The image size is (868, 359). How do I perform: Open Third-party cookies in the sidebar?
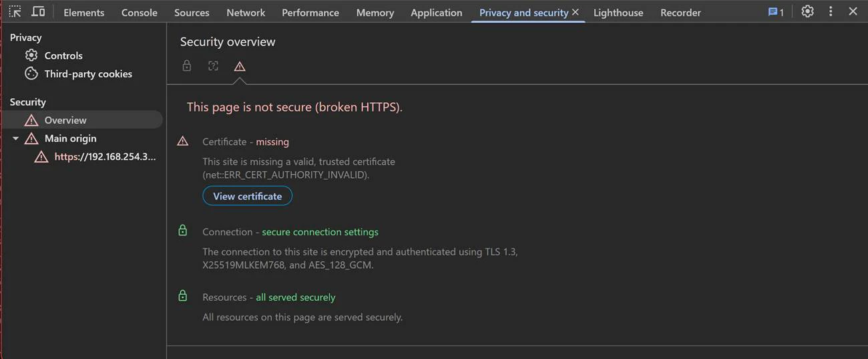point(88,74)
